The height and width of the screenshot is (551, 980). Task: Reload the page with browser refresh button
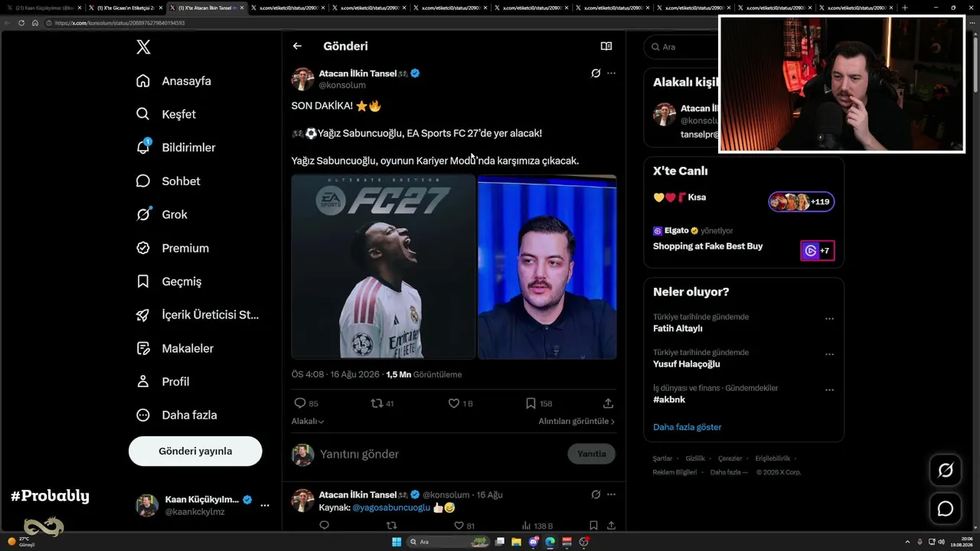21,23
